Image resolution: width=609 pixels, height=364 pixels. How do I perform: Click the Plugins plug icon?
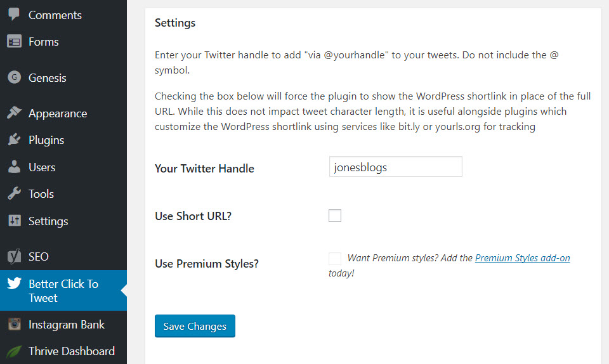point(14,140)
